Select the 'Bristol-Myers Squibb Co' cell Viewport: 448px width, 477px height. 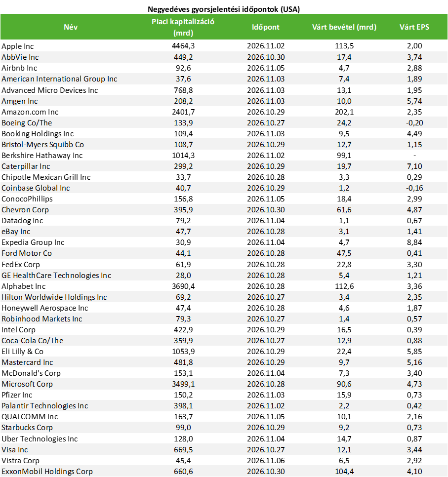point(42,145)
